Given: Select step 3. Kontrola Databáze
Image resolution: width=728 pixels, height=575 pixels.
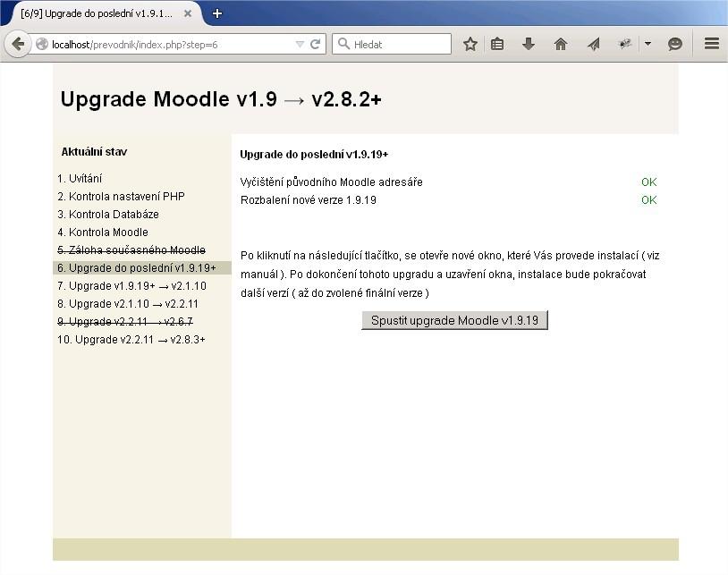Looking at the screenshot, I should point(107,215).
